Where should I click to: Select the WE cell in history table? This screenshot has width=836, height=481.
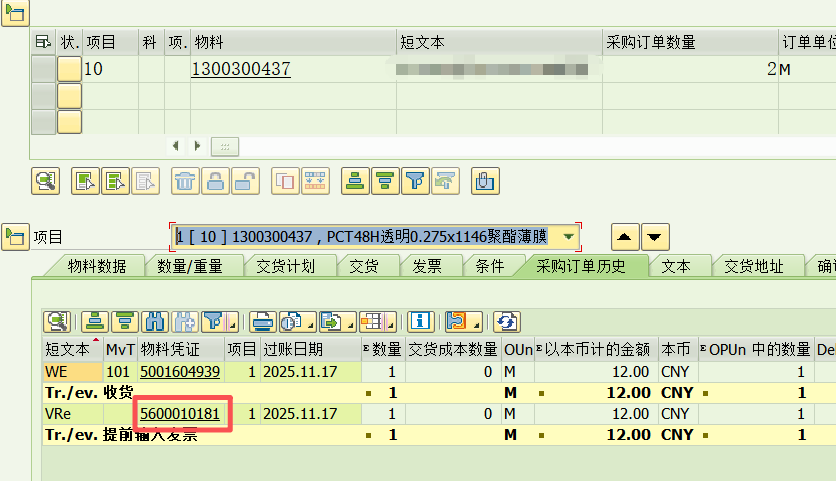(x=73, y=372)
